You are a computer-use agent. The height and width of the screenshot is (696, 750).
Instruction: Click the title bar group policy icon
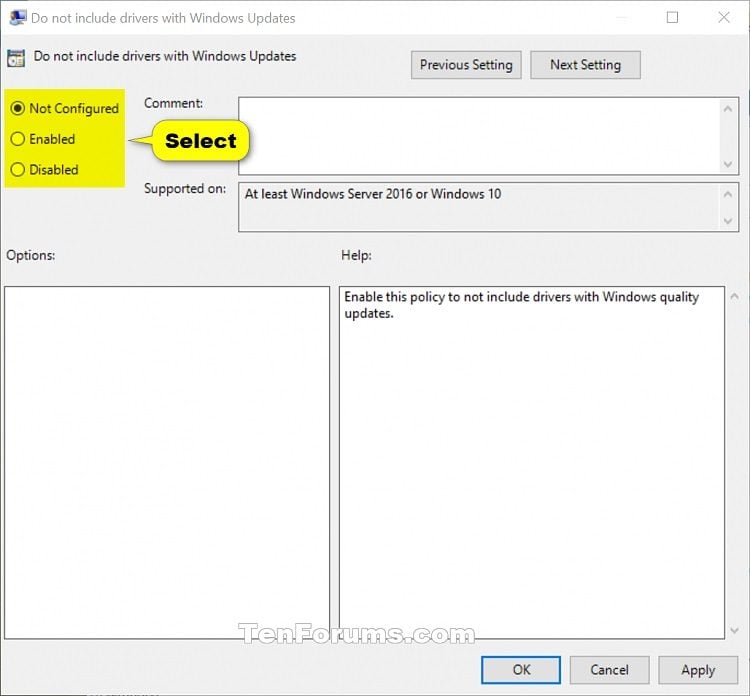[18, 18]
